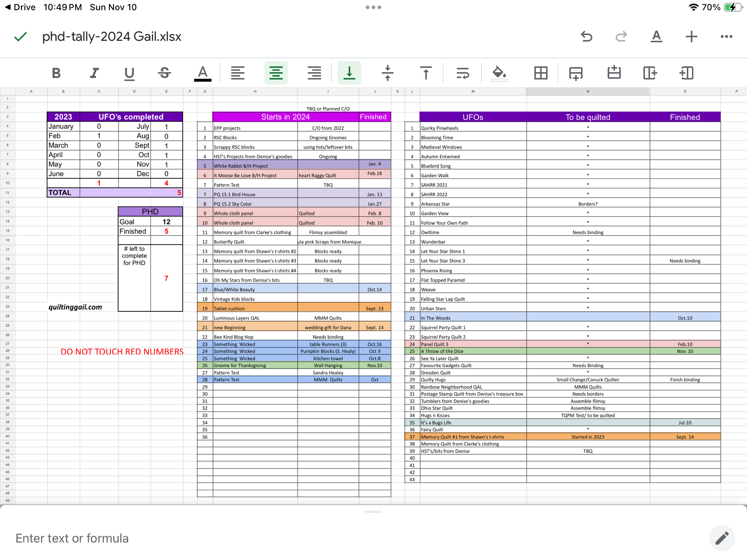Toggle italic formatting
The width and height of the screenshot is (747, 560).
tap(94, 73)
